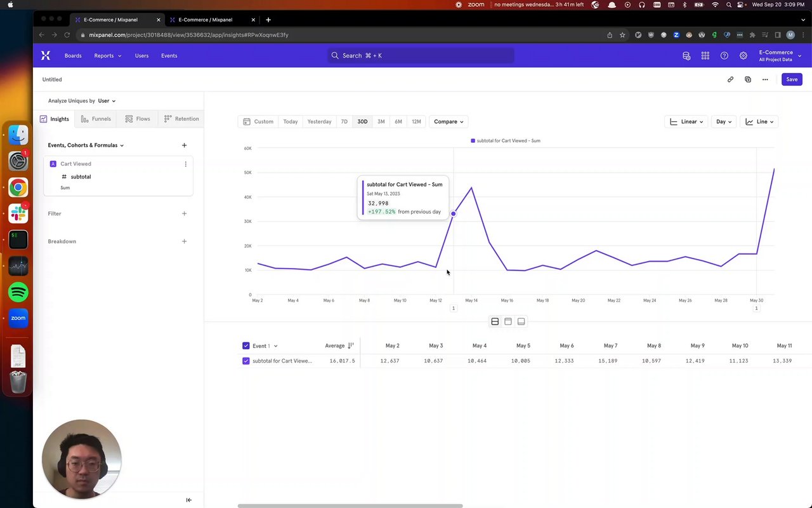Image resolution: width=812 pixels, height=508 pixels.
Task: Open Zoom app in the dock
Action: [18, 318]
